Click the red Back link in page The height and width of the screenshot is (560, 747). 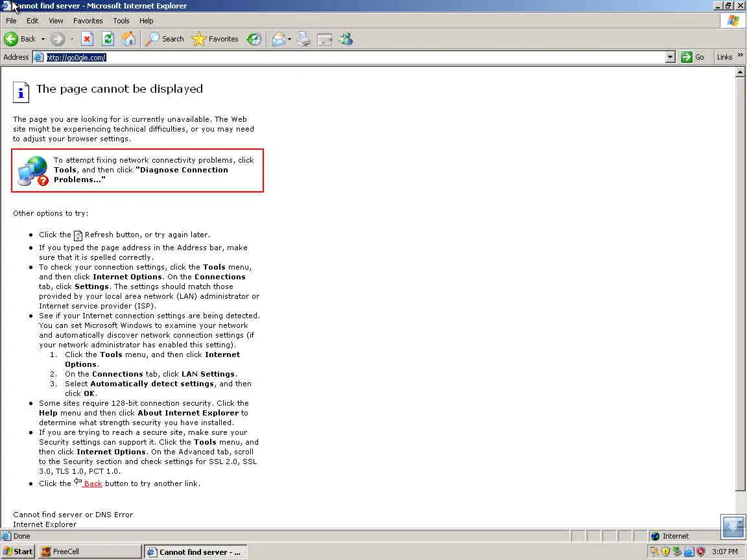[93, 484]
